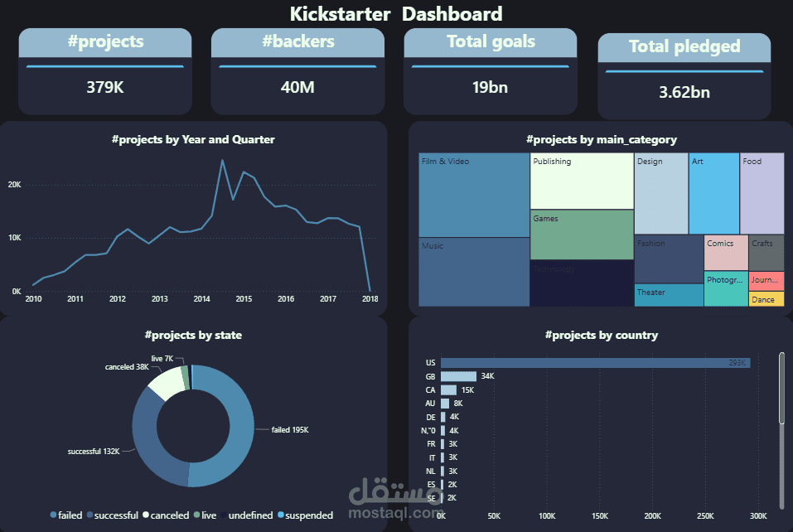Click the #projects card header

pyautogui.click(x=105, y=42)
